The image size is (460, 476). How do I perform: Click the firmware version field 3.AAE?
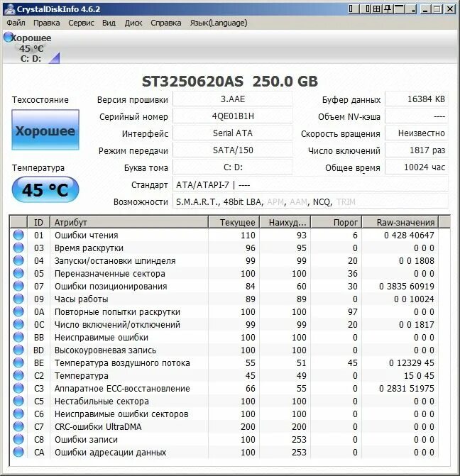click(x=233, y=99)
